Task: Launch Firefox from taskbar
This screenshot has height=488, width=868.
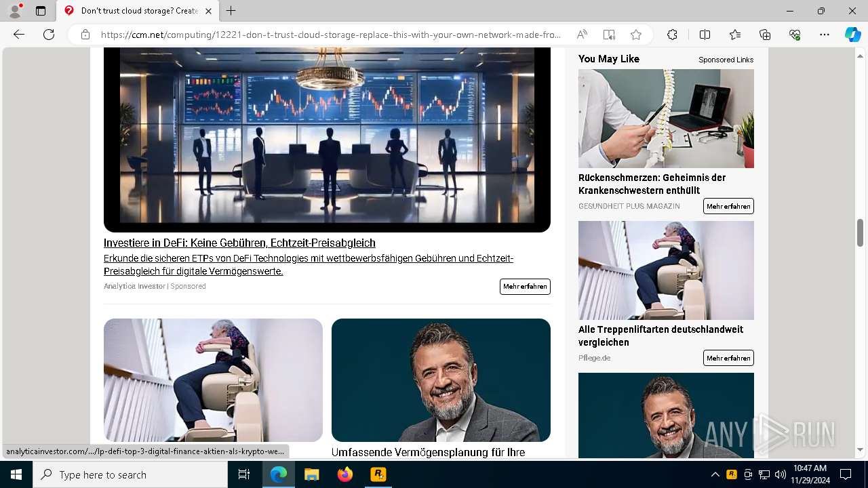Action: point(345,474)
